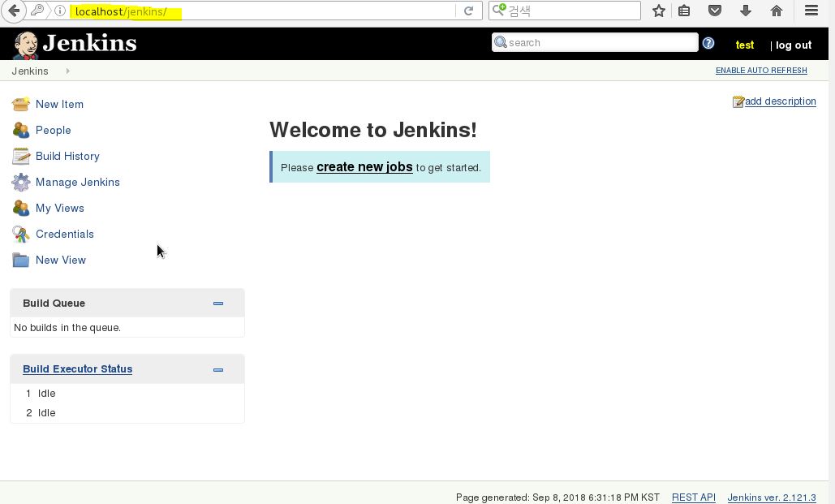Click the add description notepad icon

point(738,101)
